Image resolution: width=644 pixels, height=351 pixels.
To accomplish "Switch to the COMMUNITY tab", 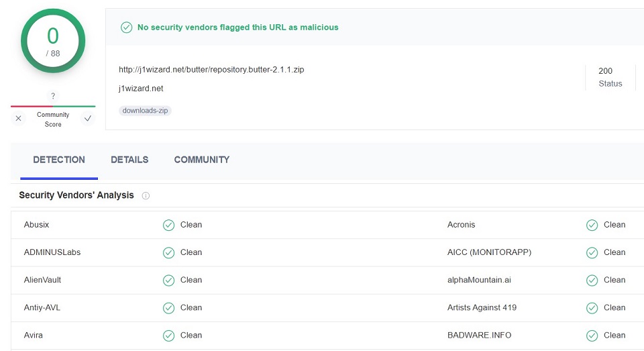I will pos(202,160).
